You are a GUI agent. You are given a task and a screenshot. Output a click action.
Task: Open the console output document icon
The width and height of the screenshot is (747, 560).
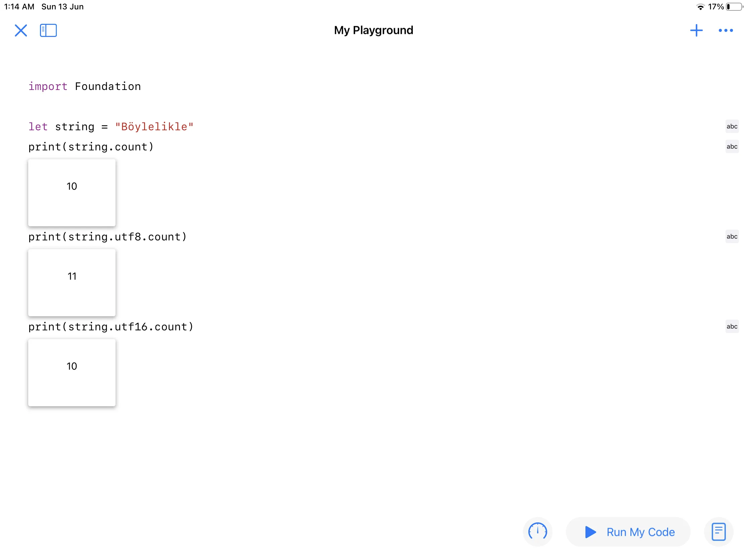(x=718, y=532)
